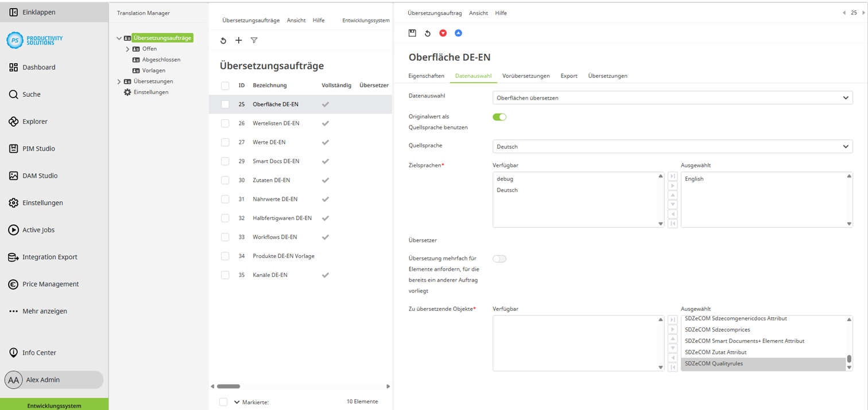Create a new translation order via the plus icon
The height and width of the screenshot is (410, 868).
[238, 40]
